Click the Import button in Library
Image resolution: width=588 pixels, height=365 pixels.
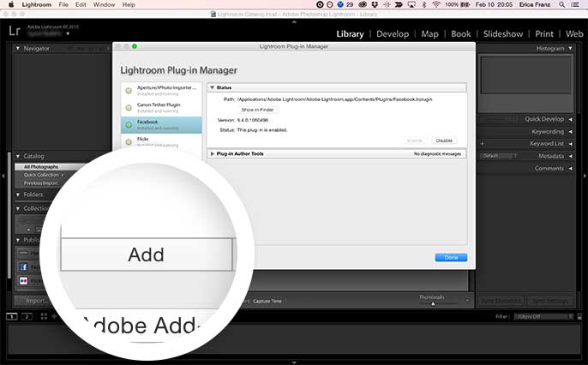coord(36,301)
